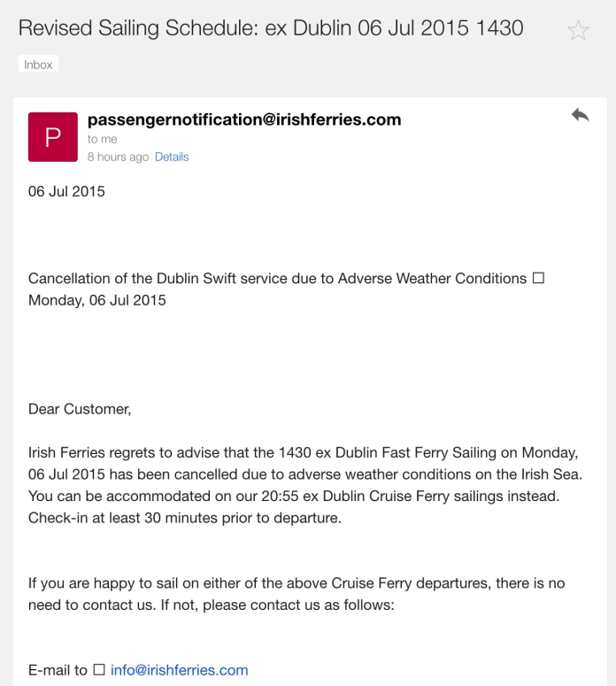Click the '20:55 ex Dublin Cruise Ferry' sentence
Image resolution: width=616 pixels, height=686 pixels.
coord(293,496)
